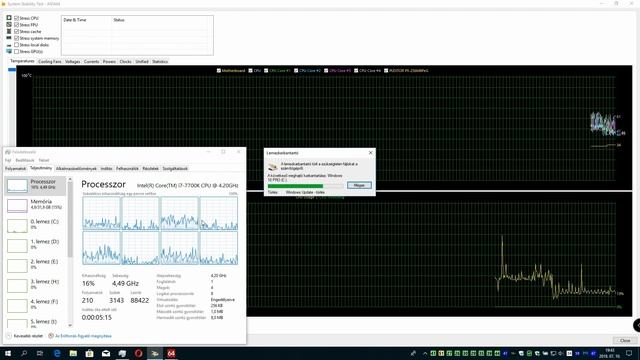Launch Edge browser from taskbar
The image size is (640, 360).
point(57,353)
